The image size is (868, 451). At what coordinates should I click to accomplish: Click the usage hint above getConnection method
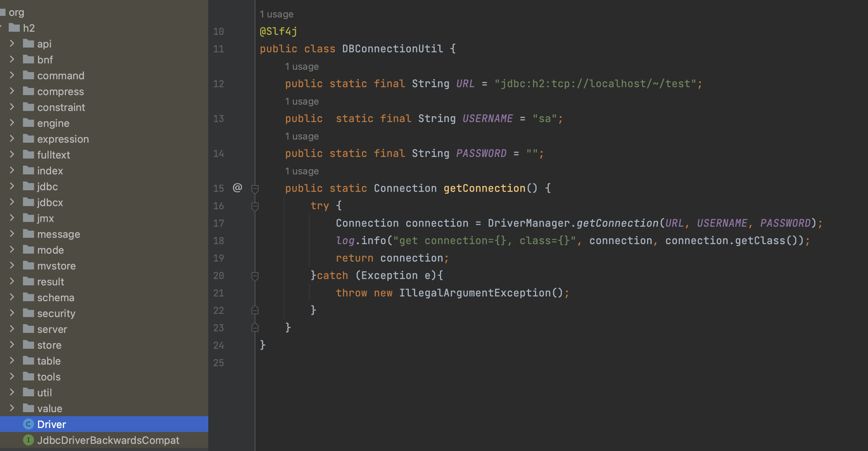pyautogui.click(x=302, y=171)
